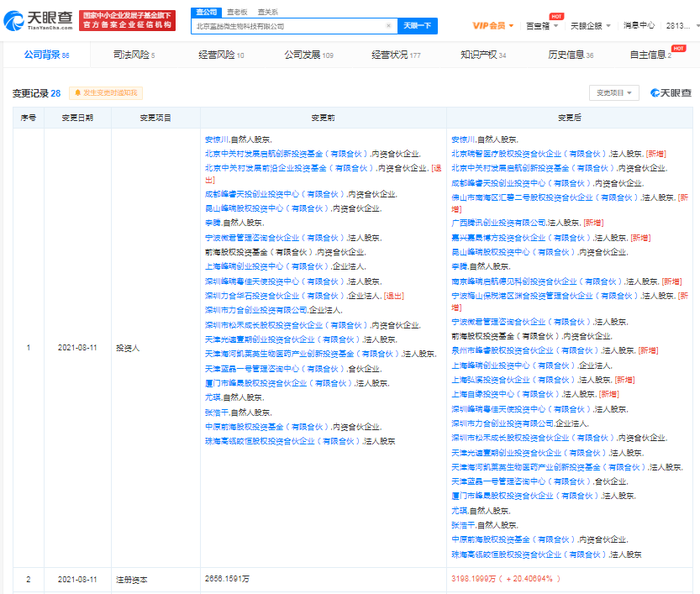Open the 变更项目 filter dropdown

614,93
